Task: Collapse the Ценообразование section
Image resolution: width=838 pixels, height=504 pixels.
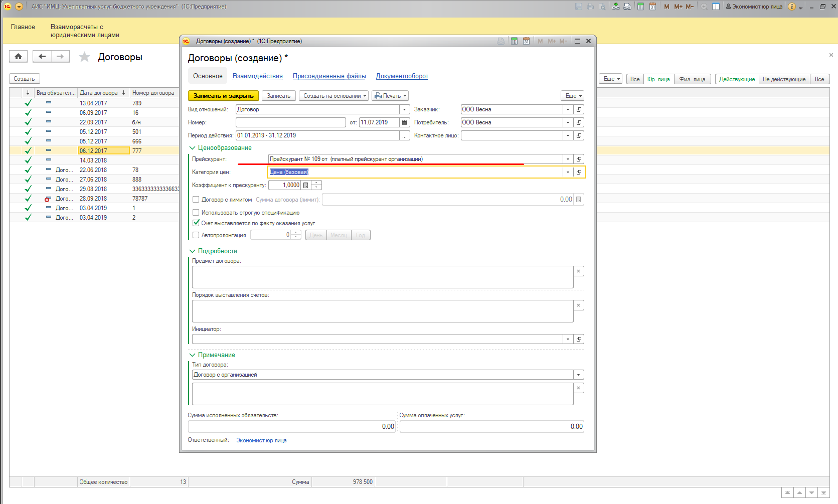Action: [x=192, y=148]
